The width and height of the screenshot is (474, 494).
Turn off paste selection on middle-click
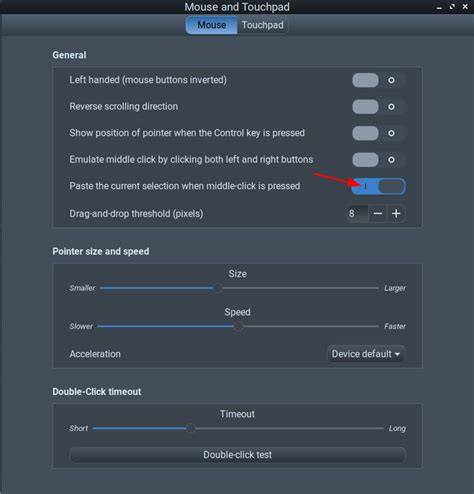click(x=379, y=186)
